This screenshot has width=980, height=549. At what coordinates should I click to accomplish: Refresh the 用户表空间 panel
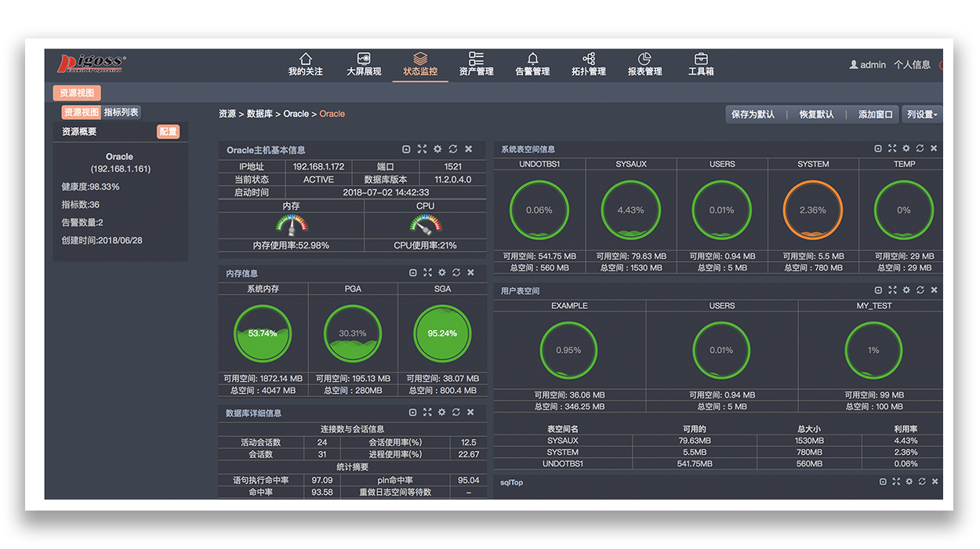(920, 290)
